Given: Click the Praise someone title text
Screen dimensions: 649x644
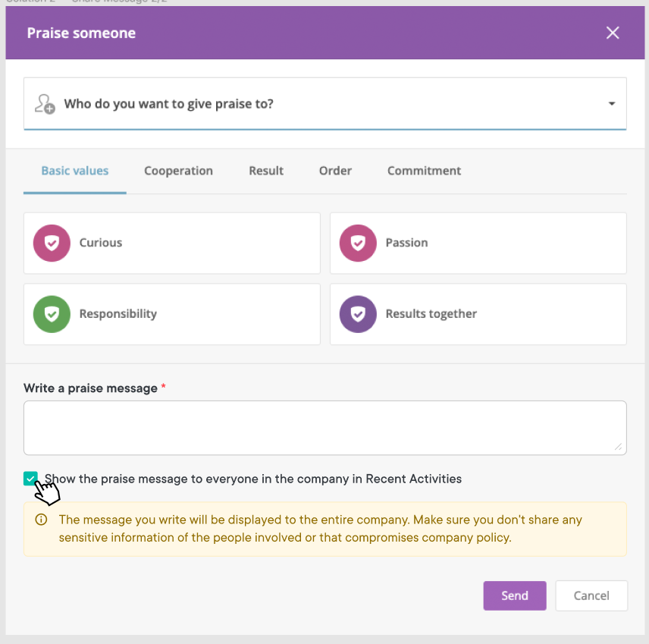Looking at the screenshot, I should coord(81,33).
